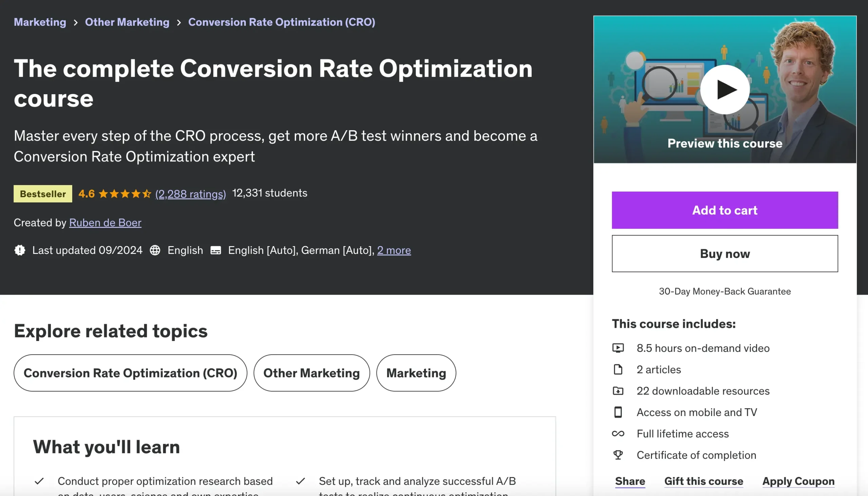Click the mobile device access icon

618,412
